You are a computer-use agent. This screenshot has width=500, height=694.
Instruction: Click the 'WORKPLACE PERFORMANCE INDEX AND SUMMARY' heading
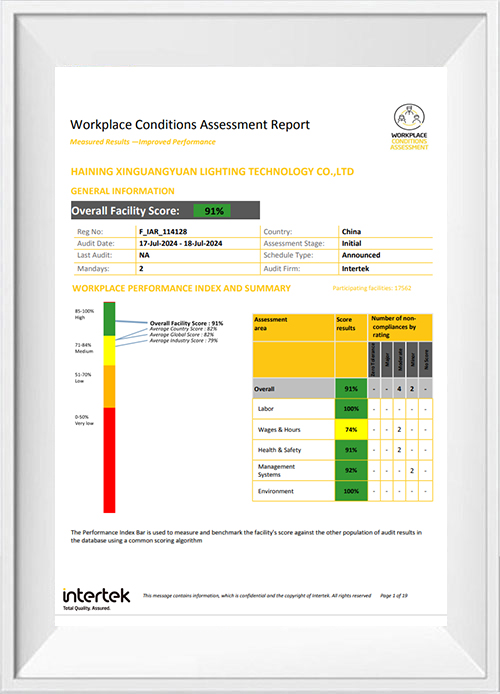point(181,289)
